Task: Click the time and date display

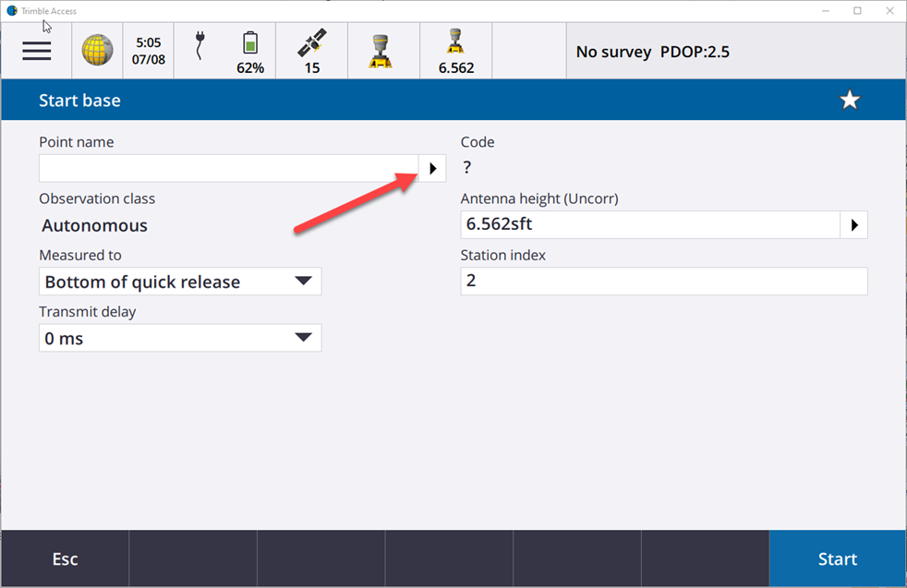Action: pyautogui.click(x=149, y=51)
